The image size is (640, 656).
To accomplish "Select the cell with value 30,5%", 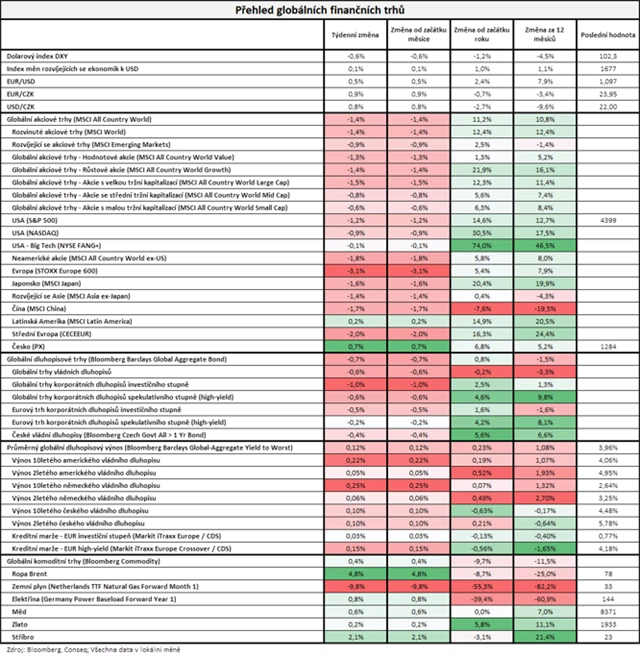I will coord(480,231).
